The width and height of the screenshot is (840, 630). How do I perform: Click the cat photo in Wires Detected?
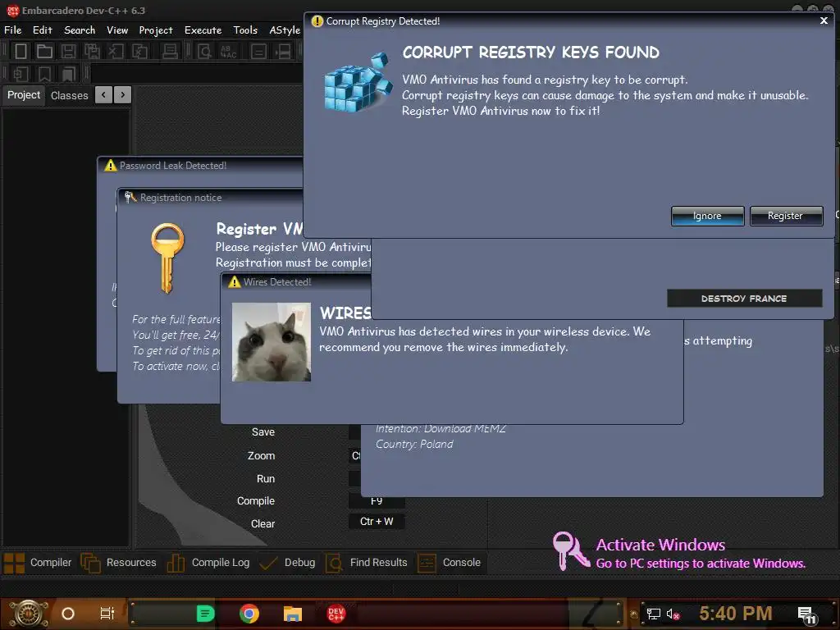point(271,342)
